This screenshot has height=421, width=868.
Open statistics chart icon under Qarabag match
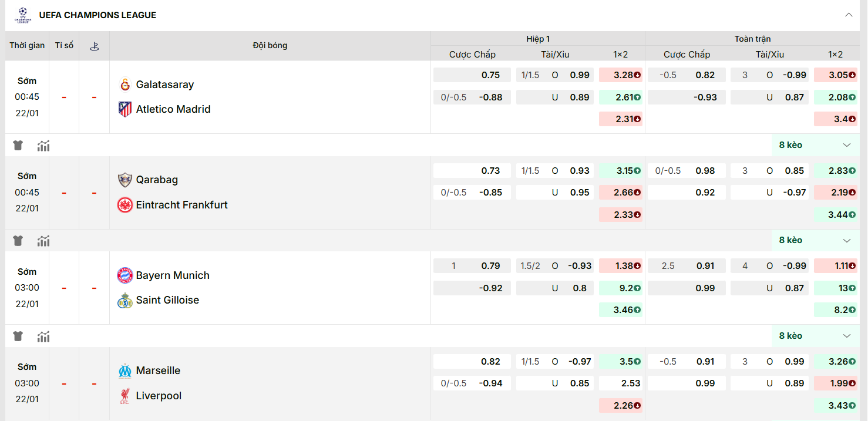click(x=43, y=241)
